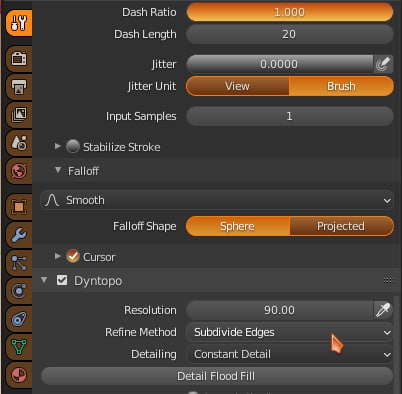Click the Dyntopo panel drag grip
Image resolution: width=402 pixels, height=394 pixels.
[387, 281]
